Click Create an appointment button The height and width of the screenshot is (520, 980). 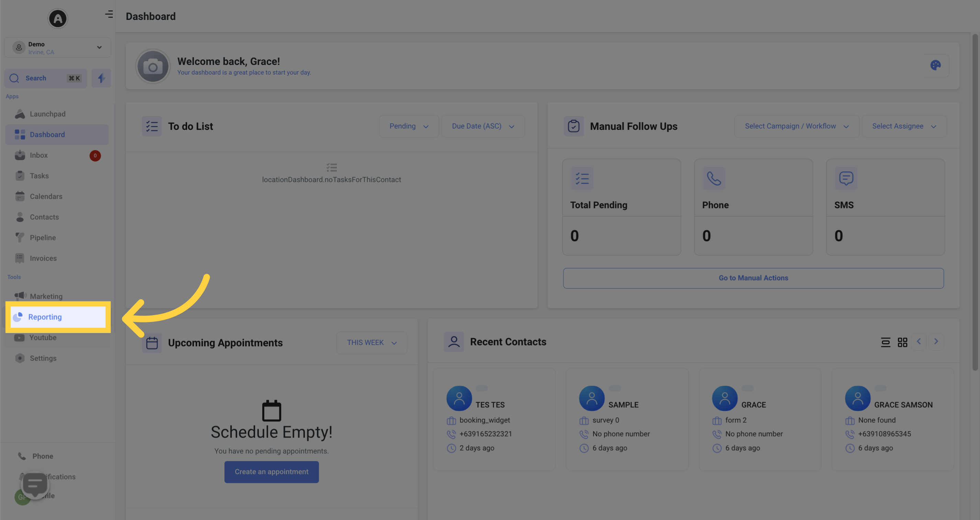pyautogui.click(x=272, y=472)
